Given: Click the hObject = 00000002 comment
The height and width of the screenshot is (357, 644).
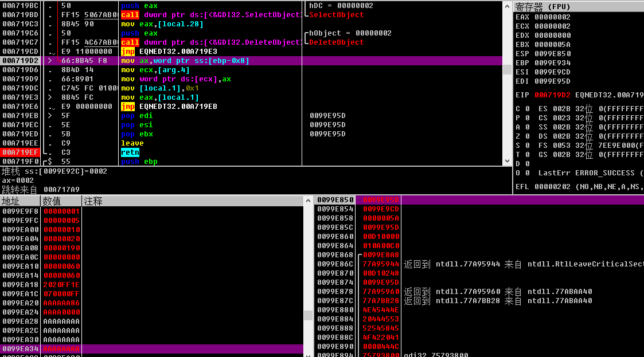Looking at the screenshot, I should click(x=350, y=33).
